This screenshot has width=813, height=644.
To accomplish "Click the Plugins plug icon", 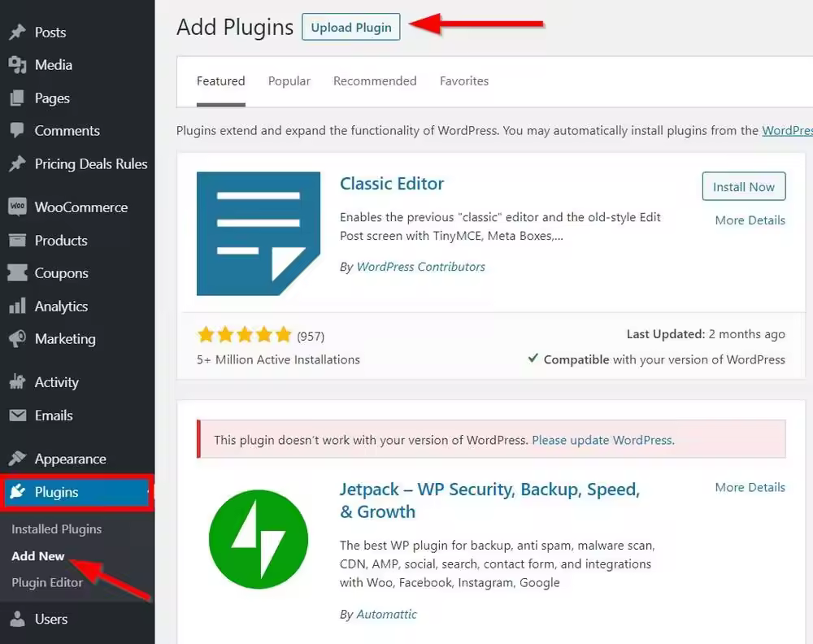I will (x=17, y=492).
